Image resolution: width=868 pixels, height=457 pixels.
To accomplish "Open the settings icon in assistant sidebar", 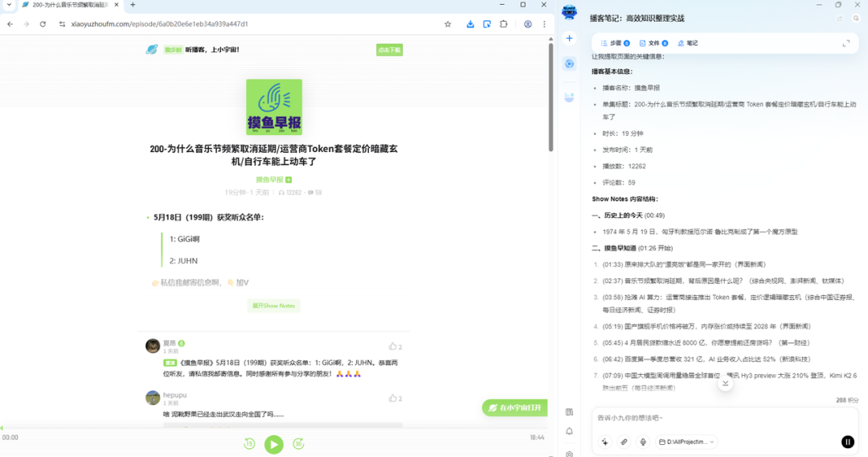I will (569, 454).
